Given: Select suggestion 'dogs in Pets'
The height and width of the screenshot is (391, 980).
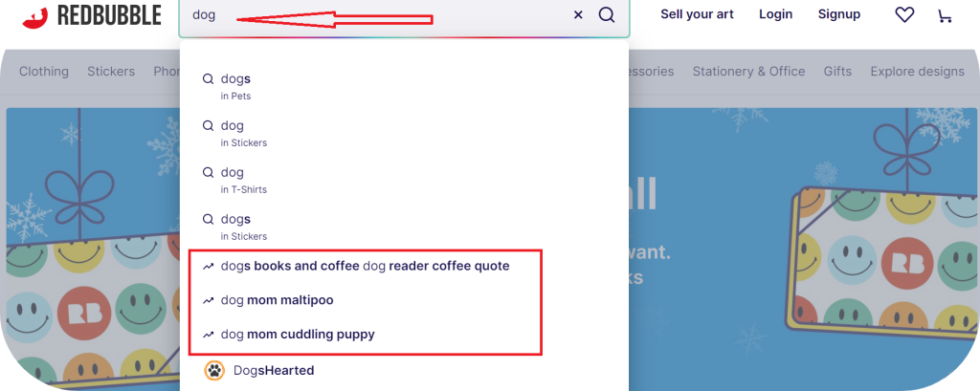Looking at the screenshot, I should pyautogui.click(x=404, y=87).
